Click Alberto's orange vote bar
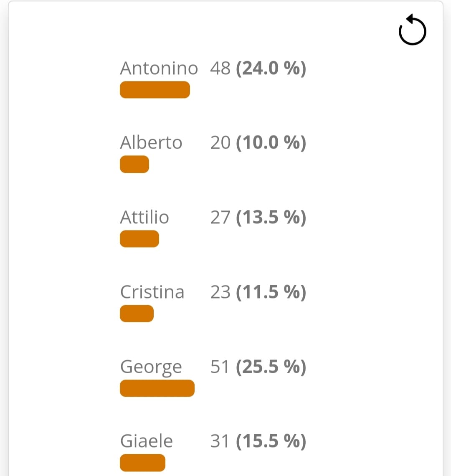451x476 pixels. (134, 164)
